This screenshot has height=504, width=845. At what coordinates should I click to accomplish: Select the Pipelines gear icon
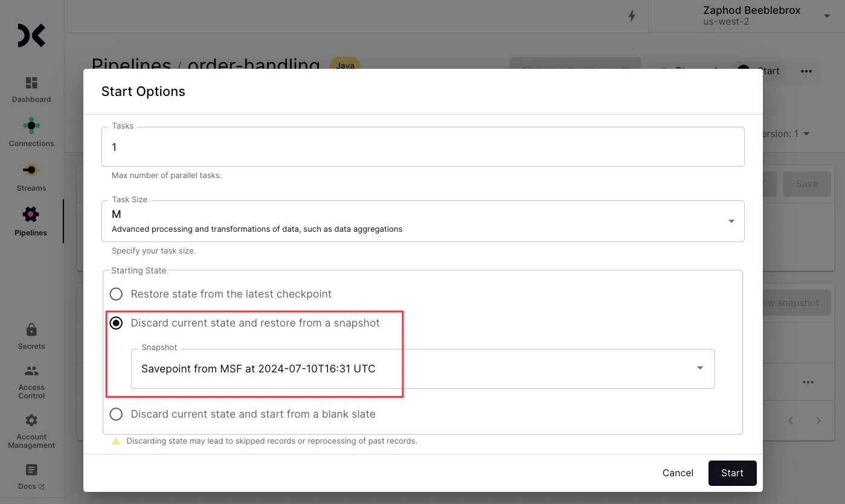(31, 214)
